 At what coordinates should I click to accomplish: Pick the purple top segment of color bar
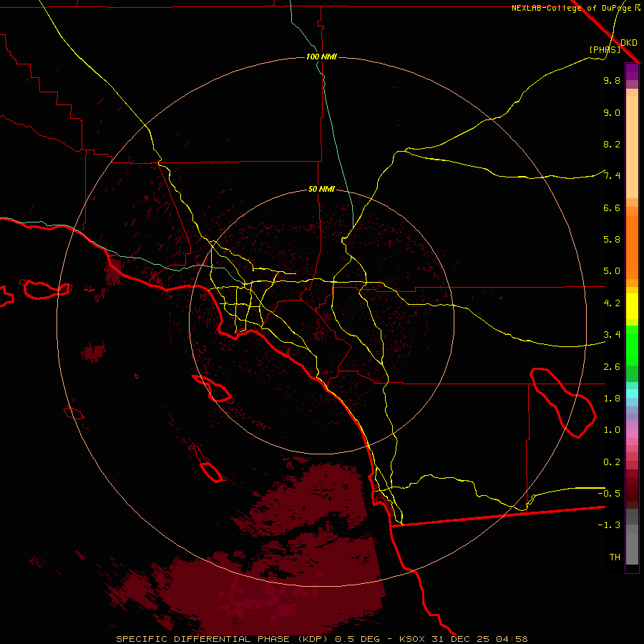(x=632, y=72)
